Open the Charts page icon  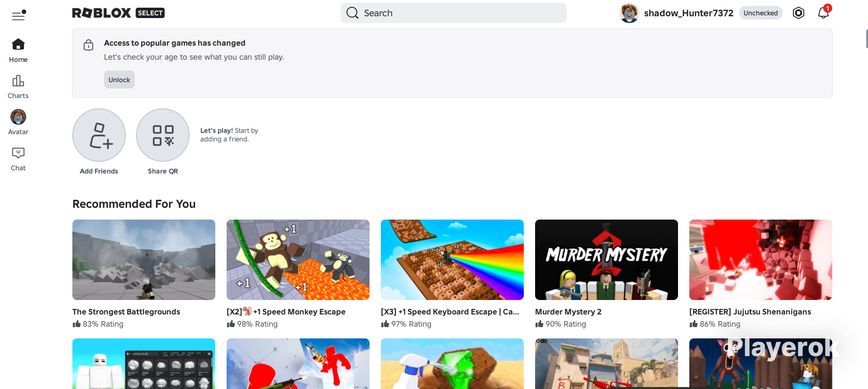pyautogui.click(x=18, y=81)
